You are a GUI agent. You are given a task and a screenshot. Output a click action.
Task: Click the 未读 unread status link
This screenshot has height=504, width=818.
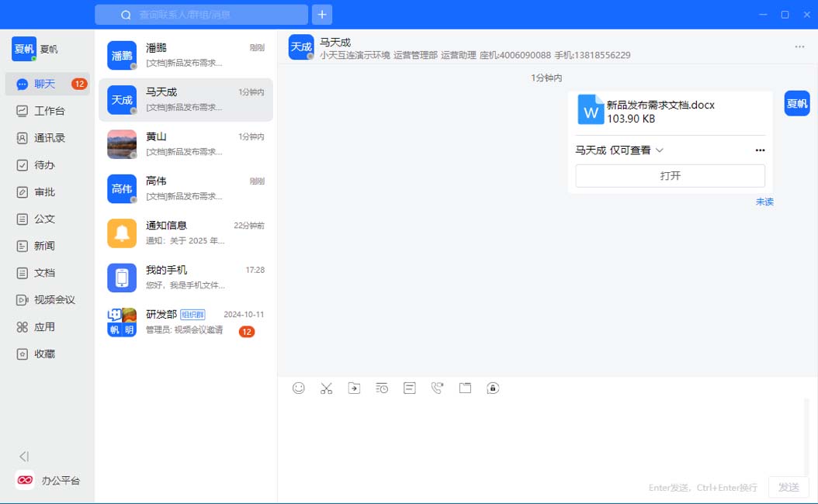764,202
